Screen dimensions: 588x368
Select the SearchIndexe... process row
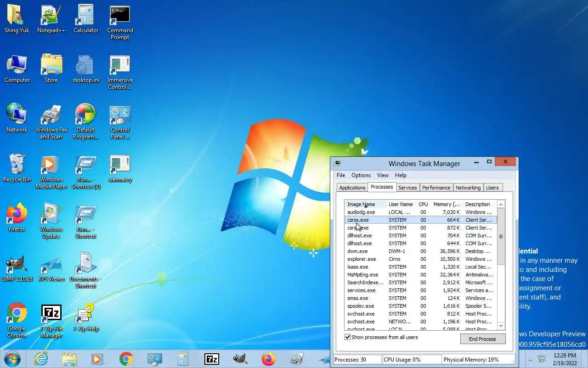(421, 282)
